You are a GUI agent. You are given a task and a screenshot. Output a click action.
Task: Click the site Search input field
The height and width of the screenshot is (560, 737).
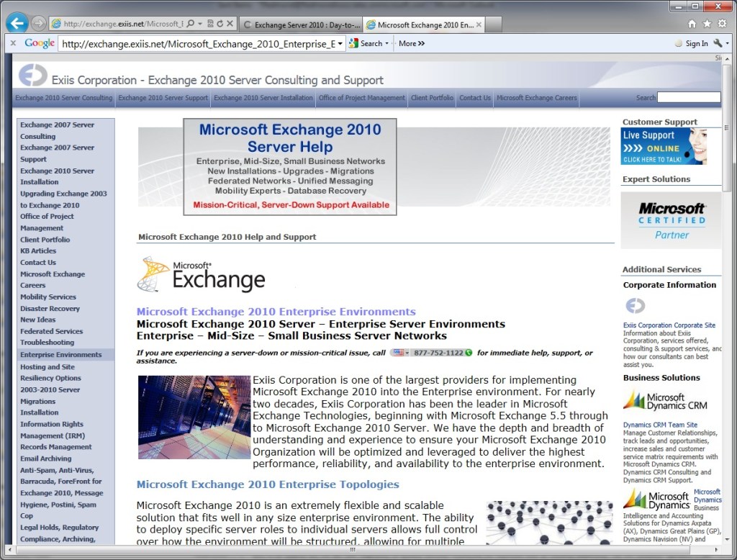click(688, 97)
